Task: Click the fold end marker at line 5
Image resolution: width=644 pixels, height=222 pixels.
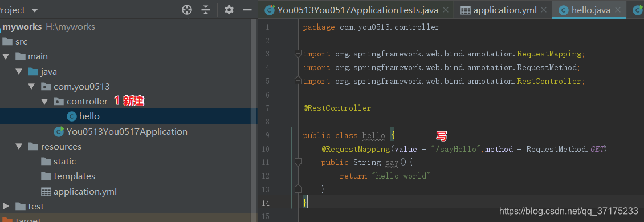Action: click(298, 81)
